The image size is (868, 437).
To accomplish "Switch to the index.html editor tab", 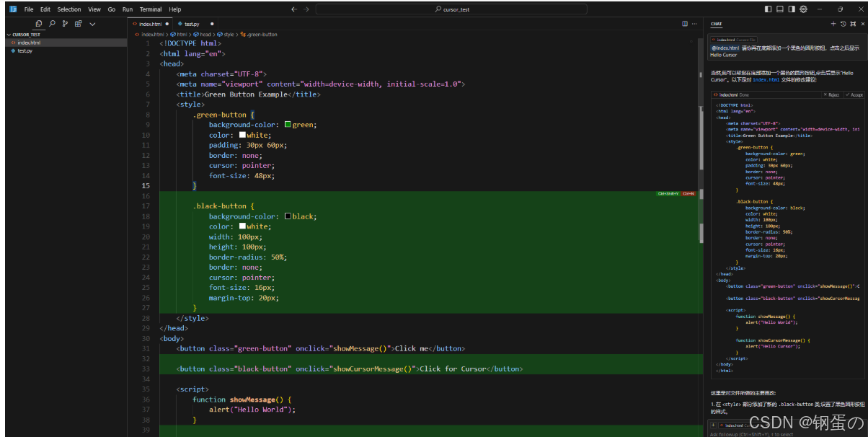I will click(151, 24).
